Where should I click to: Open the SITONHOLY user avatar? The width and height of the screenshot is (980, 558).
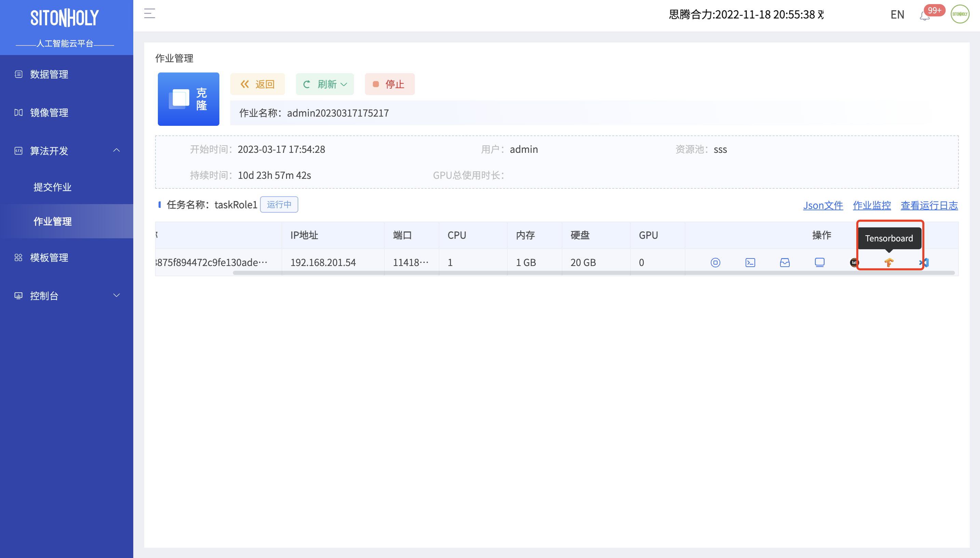pyautogui.click(x=960, y=14)
